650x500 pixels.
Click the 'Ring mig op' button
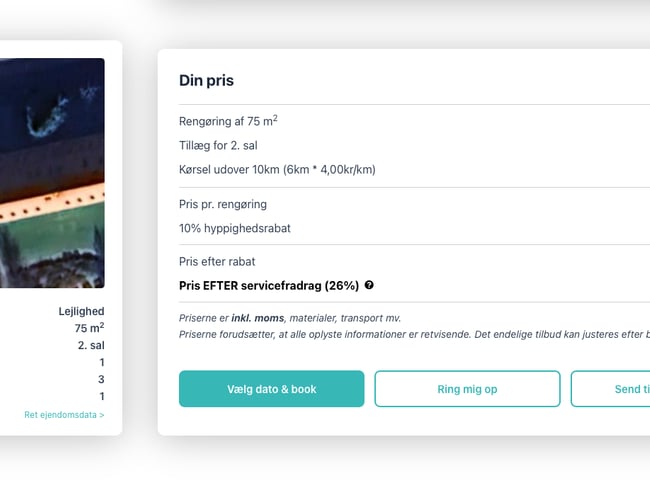point(467,389)
